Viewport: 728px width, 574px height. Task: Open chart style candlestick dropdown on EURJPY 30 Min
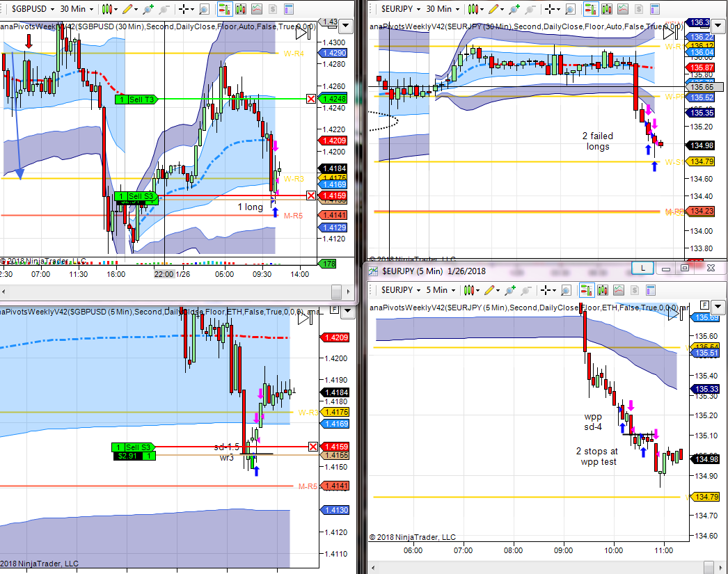click(476, 9)
